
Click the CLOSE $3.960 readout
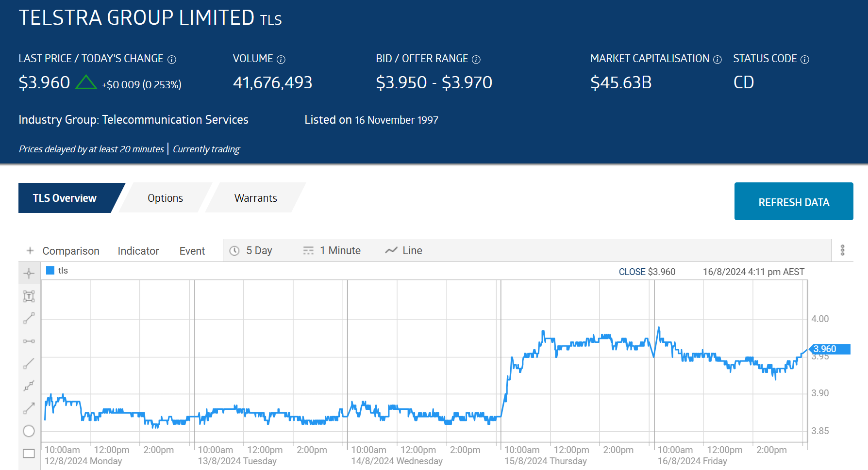pyautogui.click(x=647, y=272)
